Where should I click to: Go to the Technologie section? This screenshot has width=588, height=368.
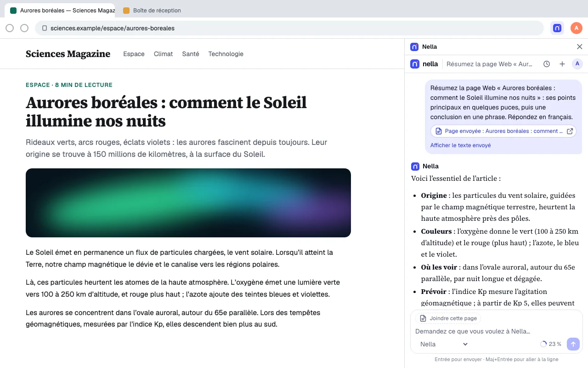tap(226, 54)
